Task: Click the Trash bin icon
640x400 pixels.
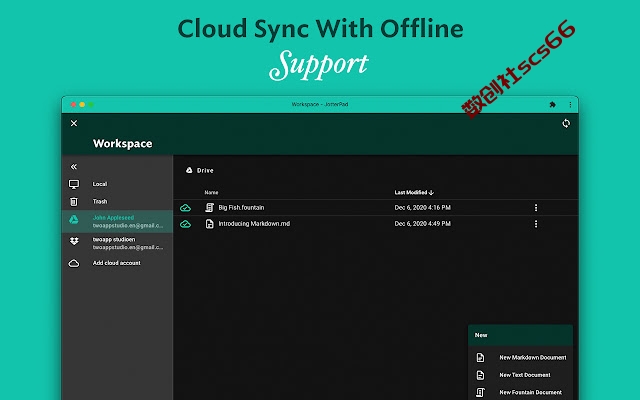Action: pos(74,202)
